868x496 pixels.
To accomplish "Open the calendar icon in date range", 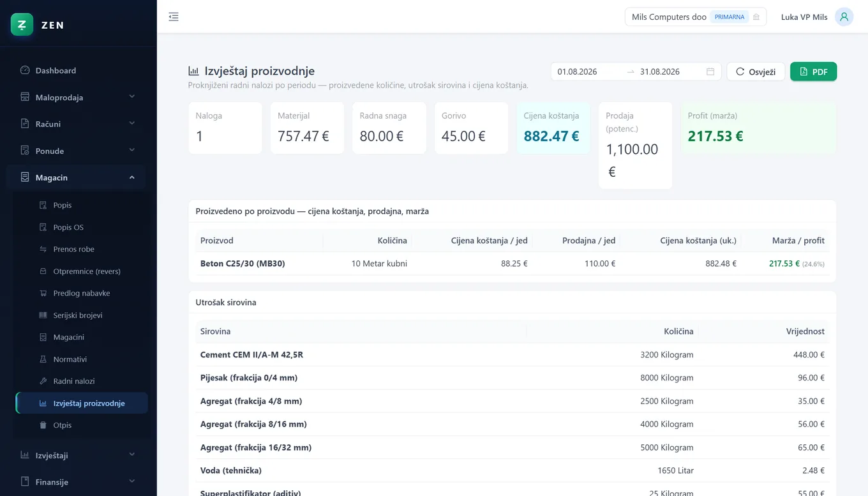I will (x=710, y=71).
